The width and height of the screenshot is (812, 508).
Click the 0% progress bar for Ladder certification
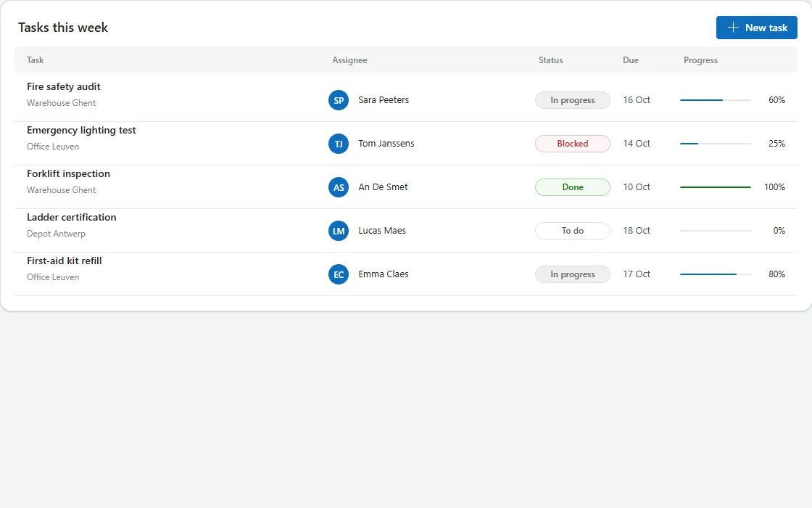click(715, 231)
